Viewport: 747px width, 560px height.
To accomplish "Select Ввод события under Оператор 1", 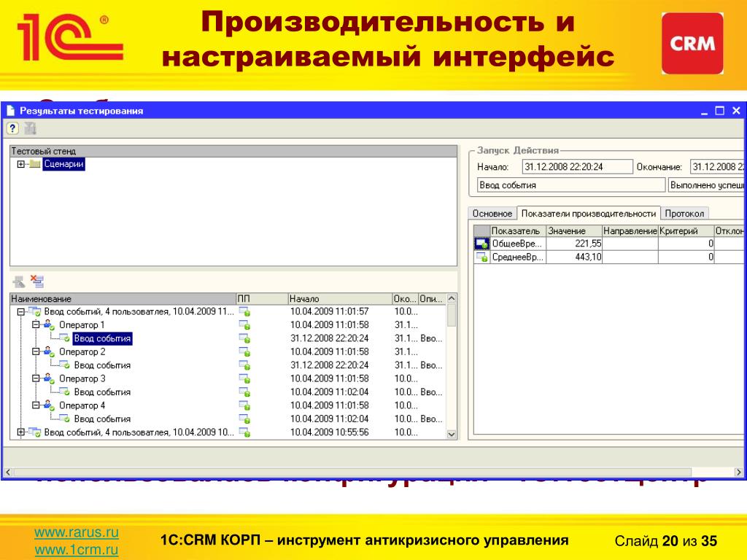I will coord(102,338).
